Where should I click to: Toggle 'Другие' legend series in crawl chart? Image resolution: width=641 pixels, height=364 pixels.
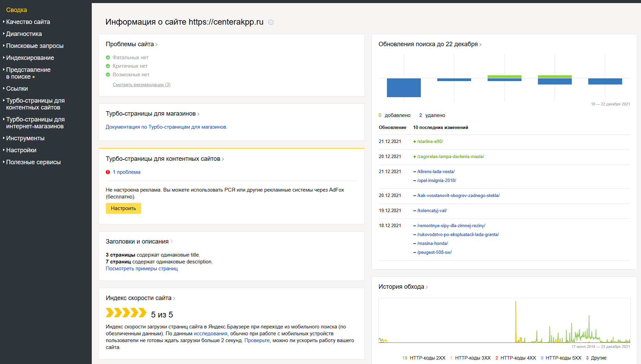596,358
